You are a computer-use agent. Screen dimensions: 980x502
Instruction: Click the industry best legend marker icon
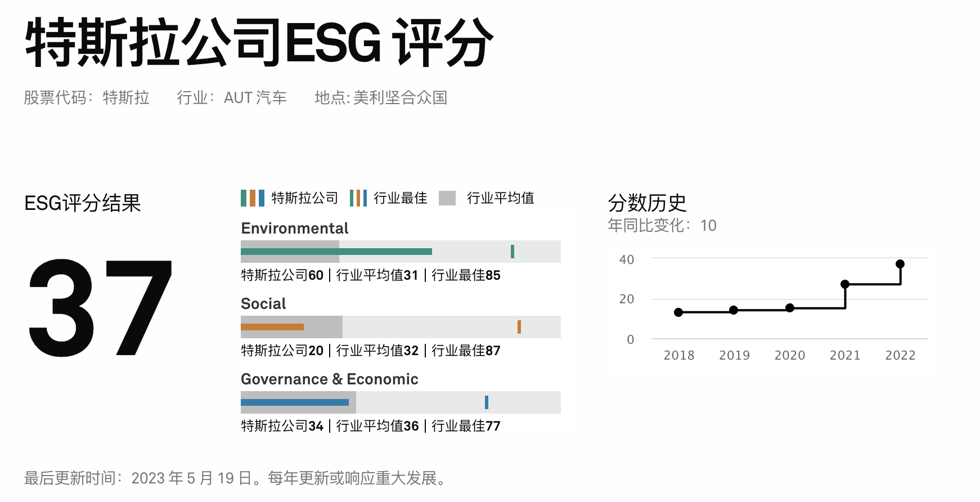[358, 198]
